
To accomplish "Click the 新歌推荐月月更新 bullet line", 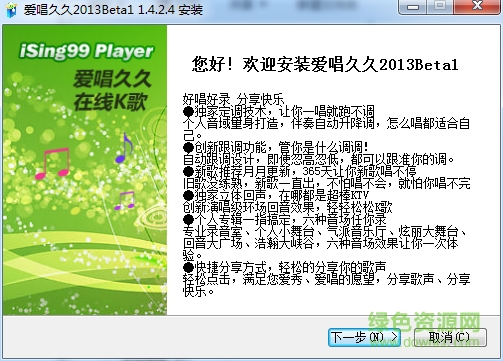I will pyautogui.click(x=300, y=171).
